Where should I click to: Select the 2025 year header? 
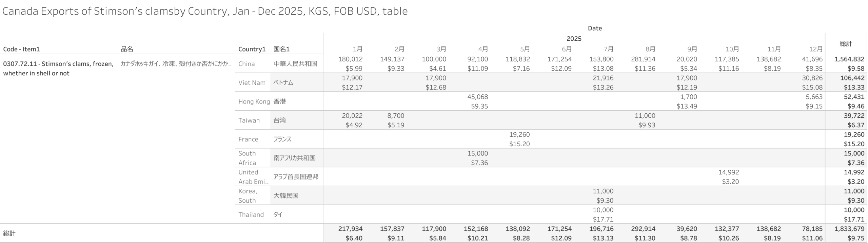point(574,39)
